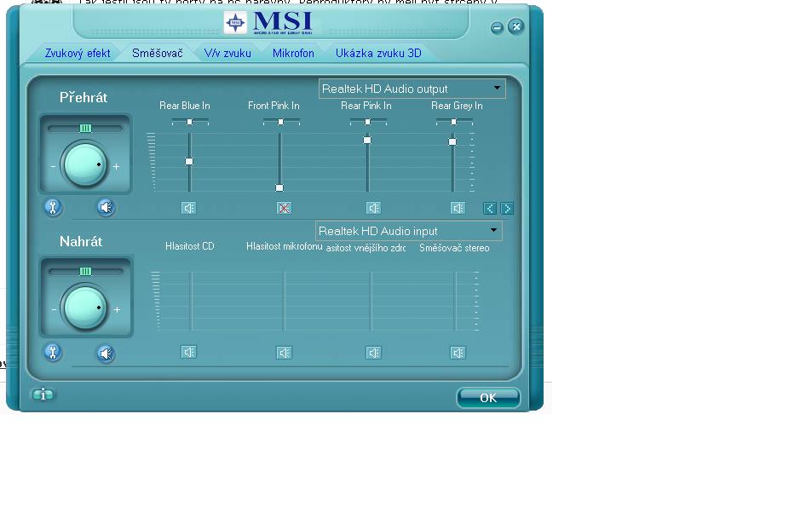
Task: Mute the Směšovač stereo recording channel
Action: coord(458,354)
